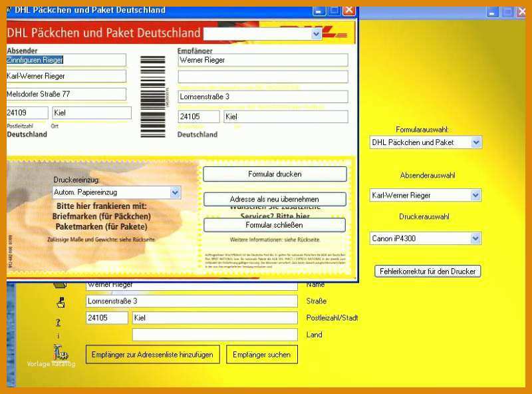Click 'Deutschland' text under Absender
The width and height of the screenshot is (532, 394).
27,134
